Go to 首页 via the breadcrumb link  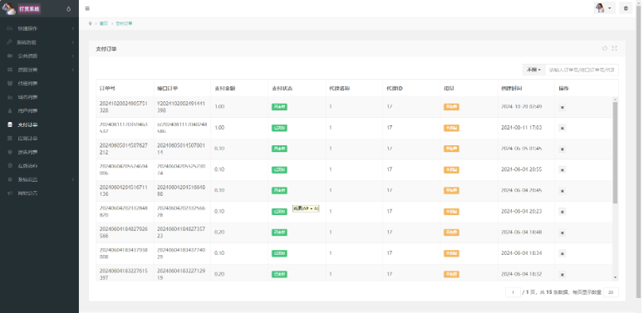tap(104, 23)
